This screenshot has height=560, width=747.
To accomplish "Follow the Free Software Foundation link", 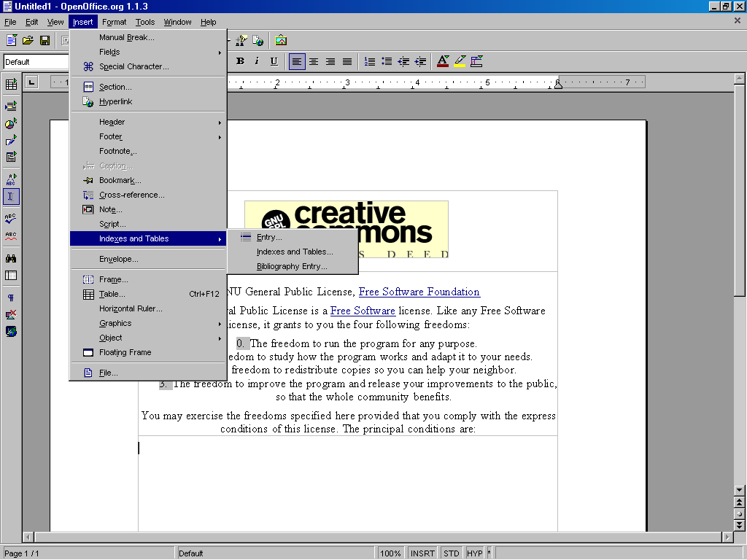I will coord(419,292).
